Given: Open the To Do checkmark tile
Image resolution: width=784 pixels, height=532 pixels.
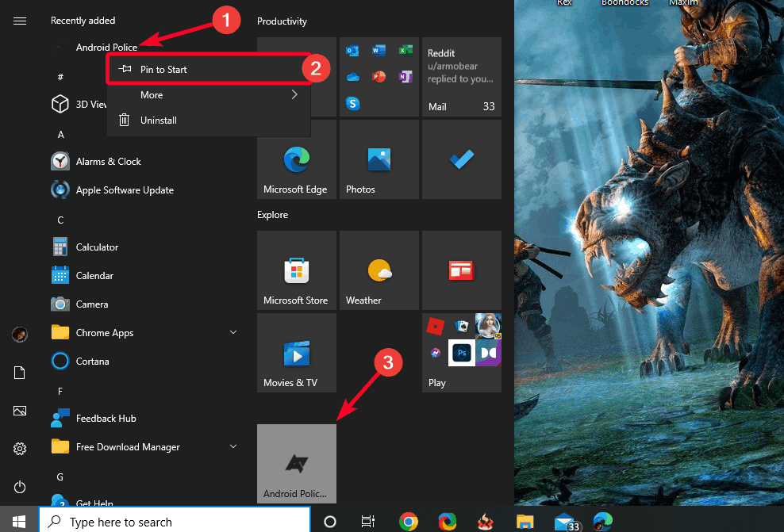Looking at the screenshot, I should [462, 159].
